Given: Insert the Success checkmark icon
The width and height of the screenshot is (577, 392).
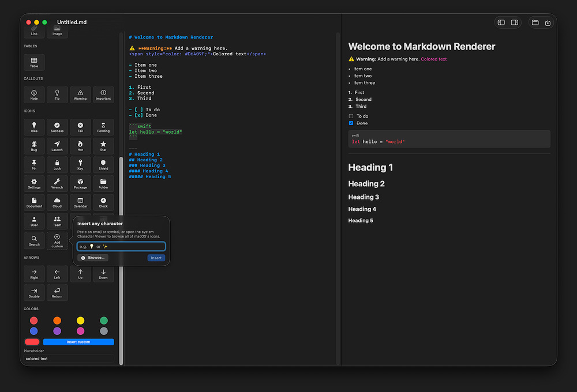Looking at the screenshot, I should click(x=57, y=127).
